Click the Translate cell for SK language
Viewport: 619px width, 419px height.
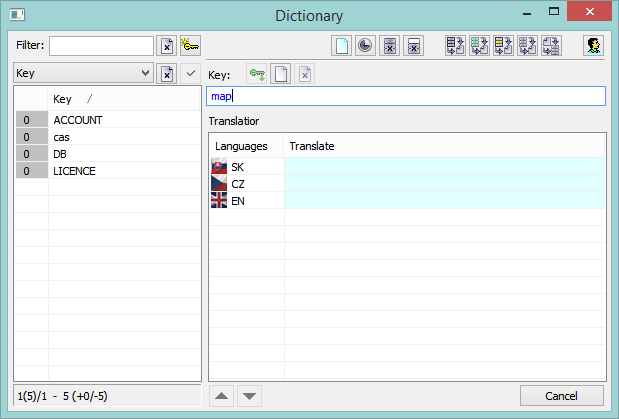444,166
